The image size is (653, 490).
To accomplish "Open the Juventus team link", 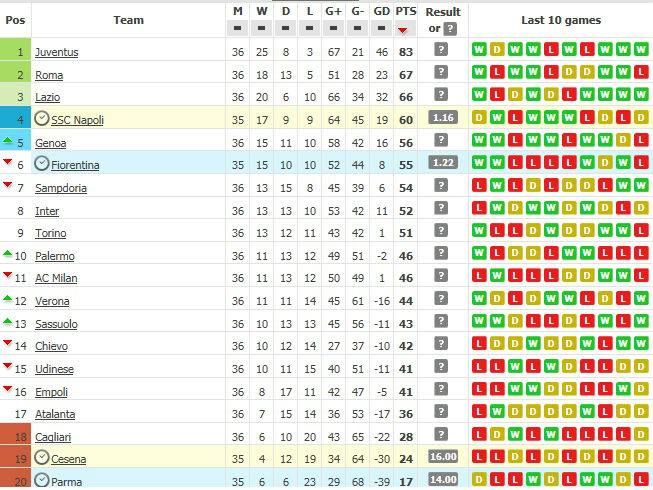I will (x=56, y=52).
